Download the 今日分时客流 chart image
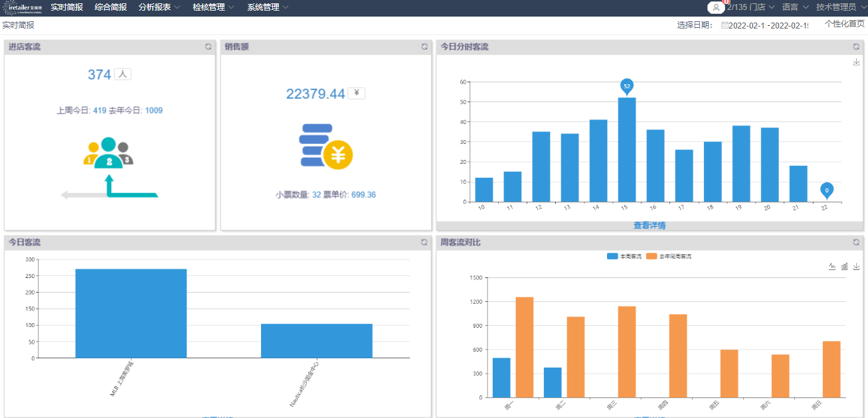 tap(856, 62)
